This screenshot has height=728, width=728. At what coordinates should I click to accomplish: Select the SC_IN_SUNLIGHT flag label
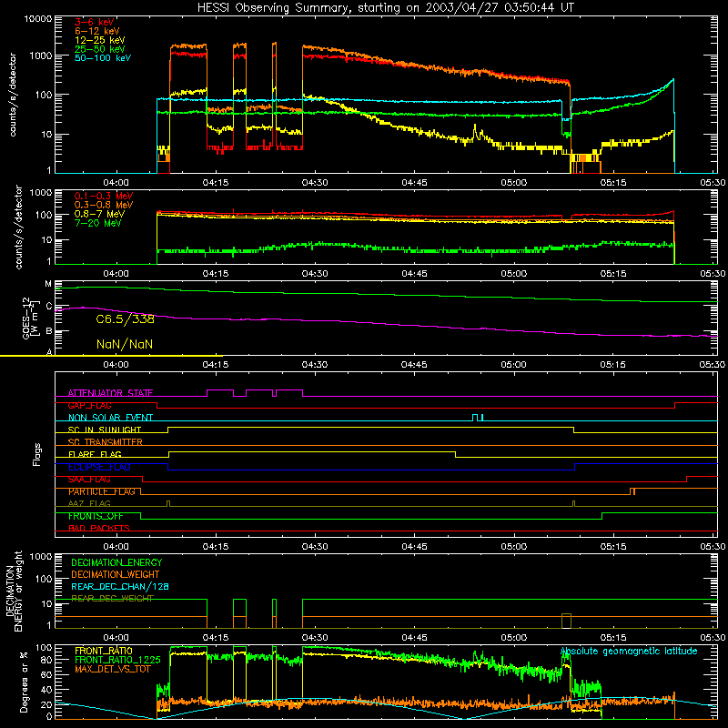click(105, 430)
